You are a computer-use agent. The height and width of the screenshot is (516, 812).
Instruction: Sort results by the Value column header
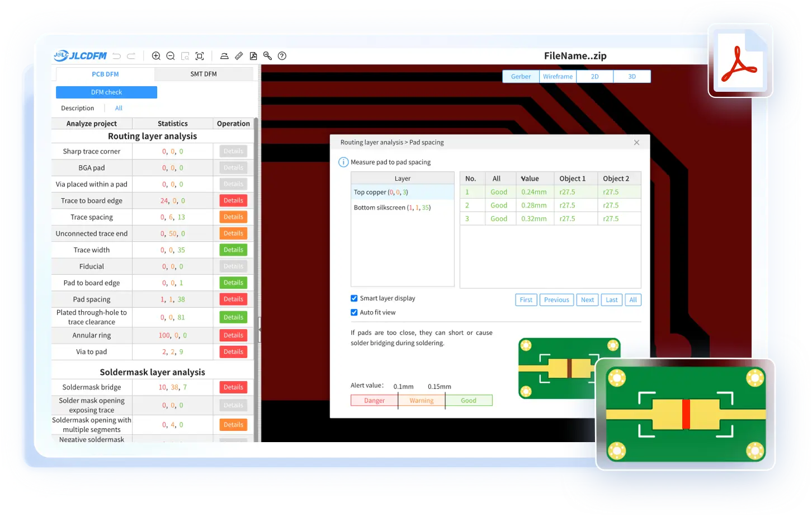[530, 179]
